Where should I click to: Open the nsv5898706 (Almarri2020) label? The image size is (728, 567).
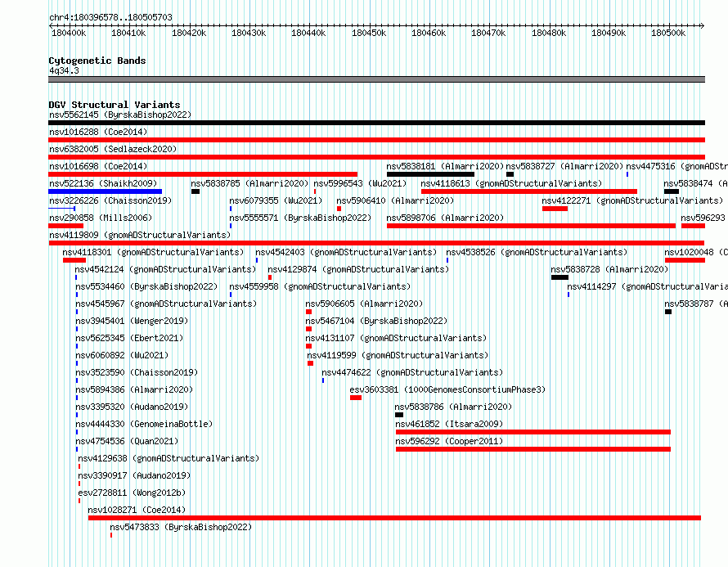tap(445, 218)
